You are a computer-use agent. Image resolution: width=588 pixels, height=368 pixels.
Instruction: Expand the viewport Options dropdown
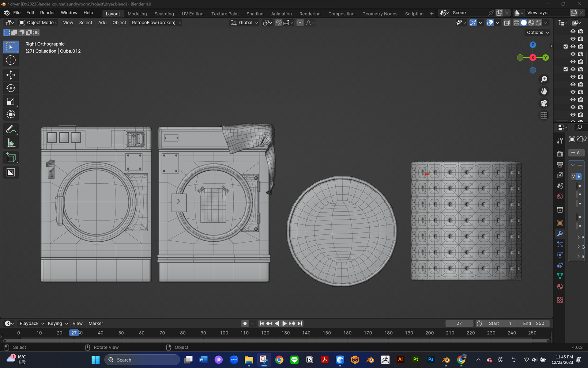(x=538, y=33)
